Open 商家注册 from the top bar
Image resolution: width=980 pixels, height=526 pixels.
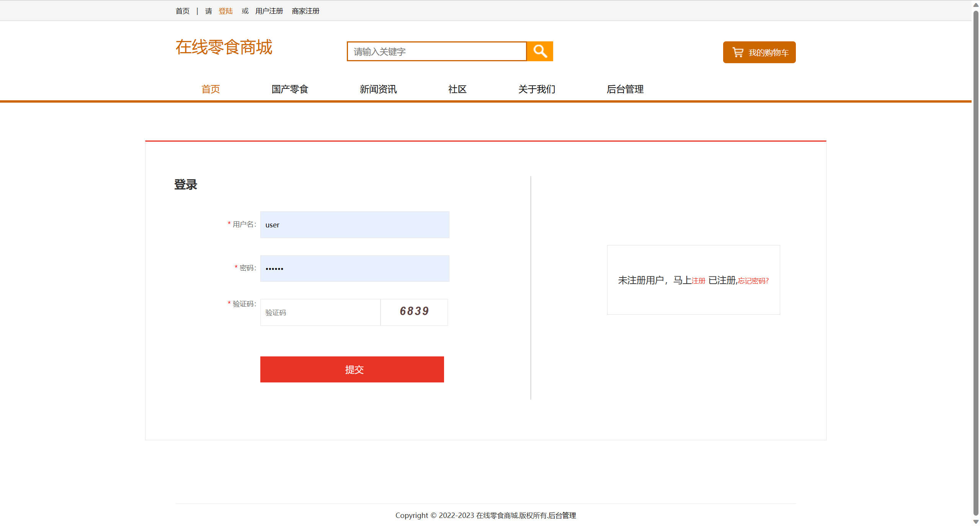coord(305,11)
